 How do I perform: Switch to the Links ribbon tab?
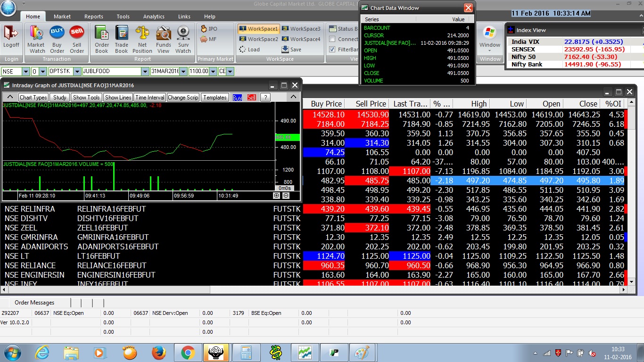coord(184,16)
